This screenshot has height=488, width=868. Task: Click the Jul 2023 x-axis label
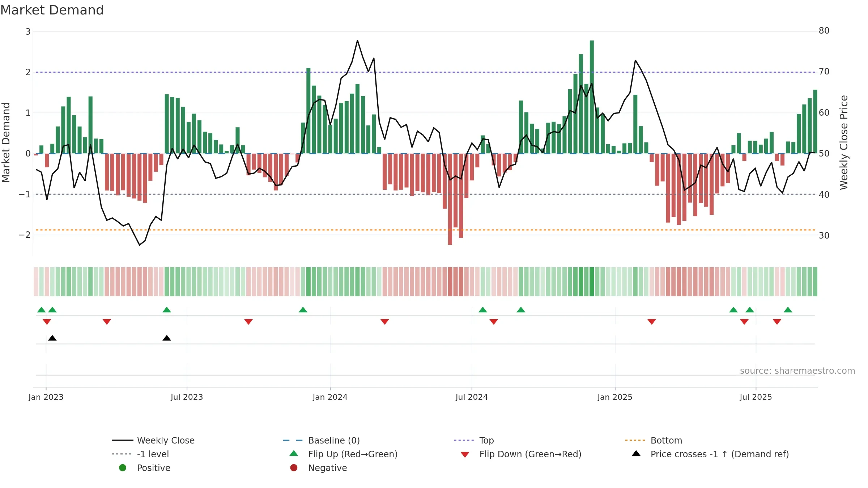pos(187,397)
